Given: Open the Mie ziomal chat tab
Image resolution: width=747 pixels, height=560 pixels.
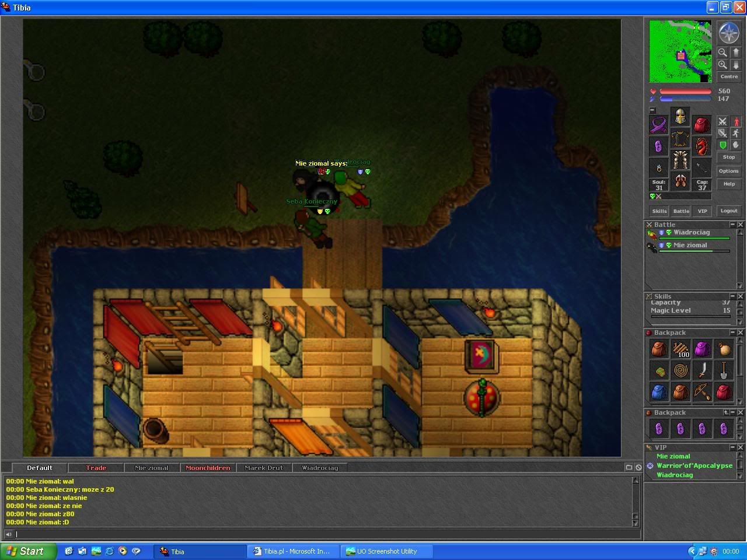Looking at the screenshot, I should point(152,468).
